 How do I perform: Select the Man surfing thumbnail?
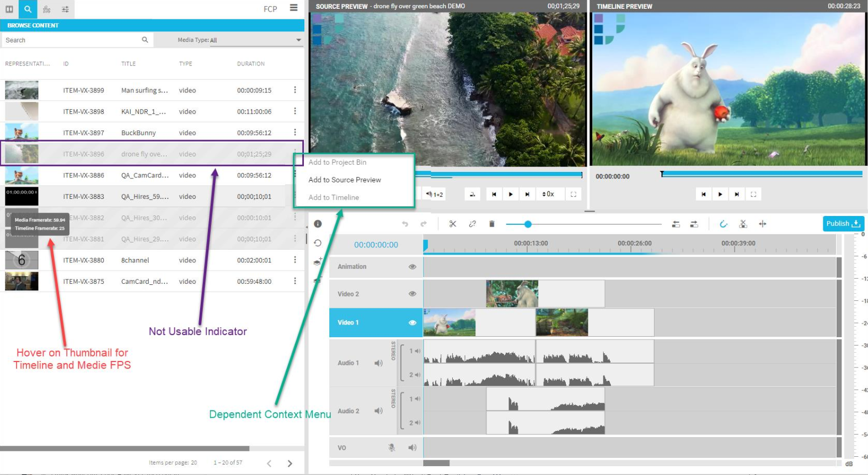pyautogui.click(x=22, y=90)
